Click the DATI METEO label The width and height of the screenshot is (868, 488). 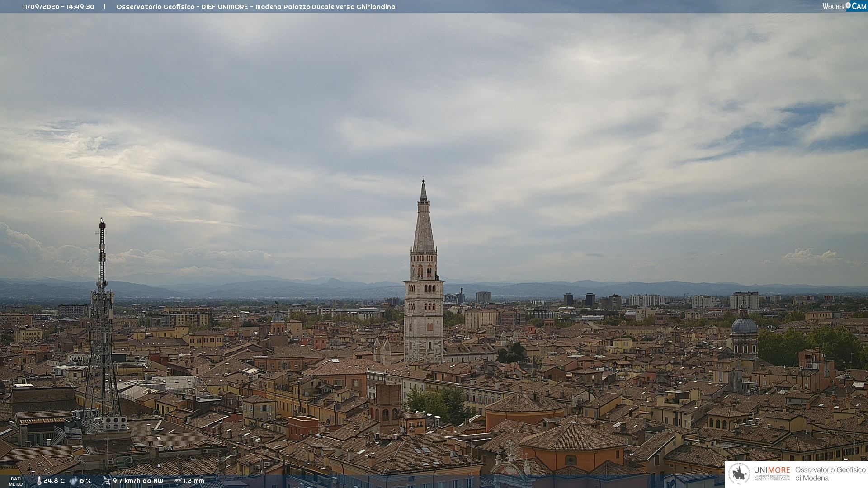pyautogui.click(x=16, y=481)
